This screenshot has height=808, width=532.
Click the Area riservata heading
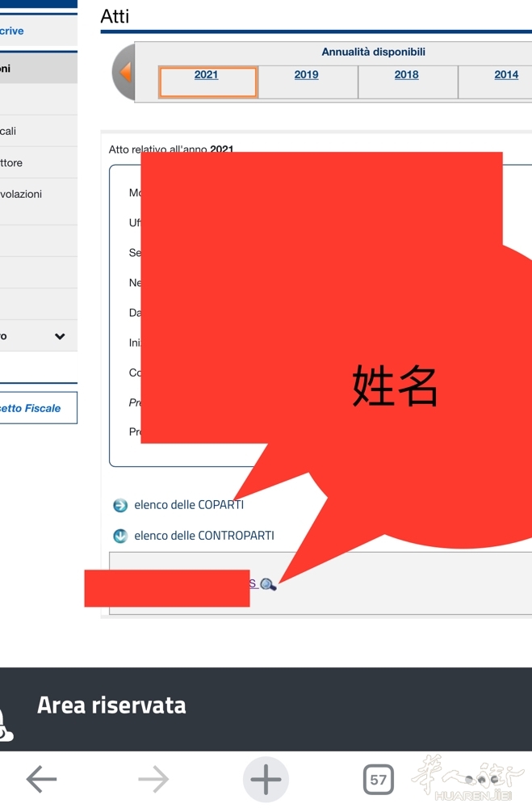pyautogui.click(x=111, y=705)
